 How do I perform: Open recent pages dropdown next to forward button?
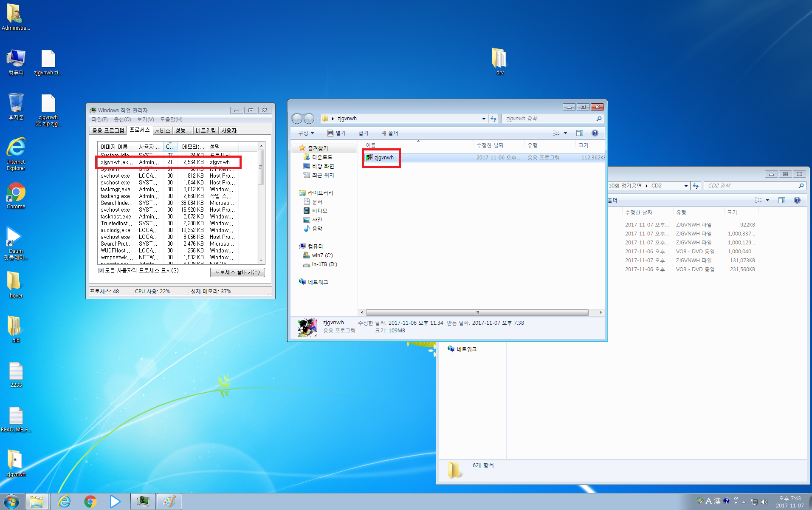317,119
